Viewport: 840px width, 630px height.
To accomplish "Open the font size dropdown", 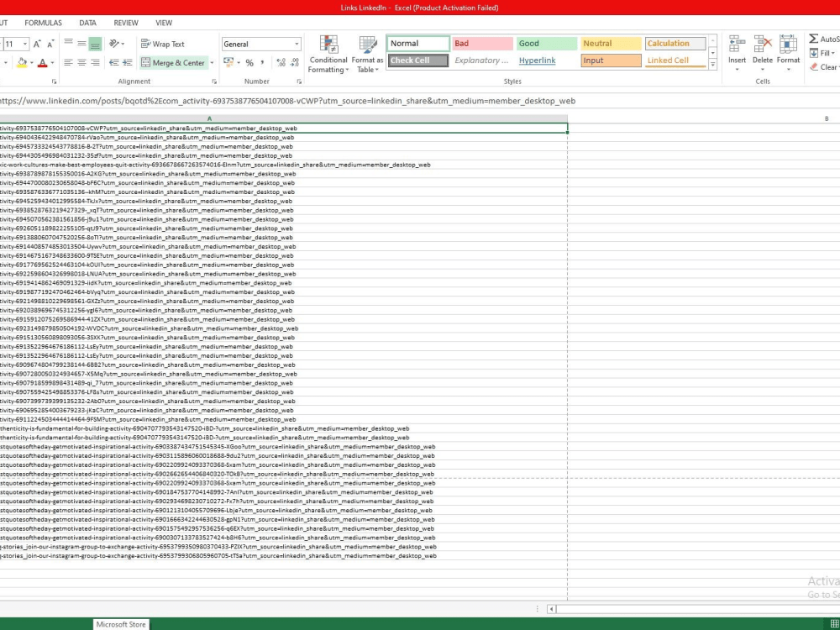I will point(24,44).
